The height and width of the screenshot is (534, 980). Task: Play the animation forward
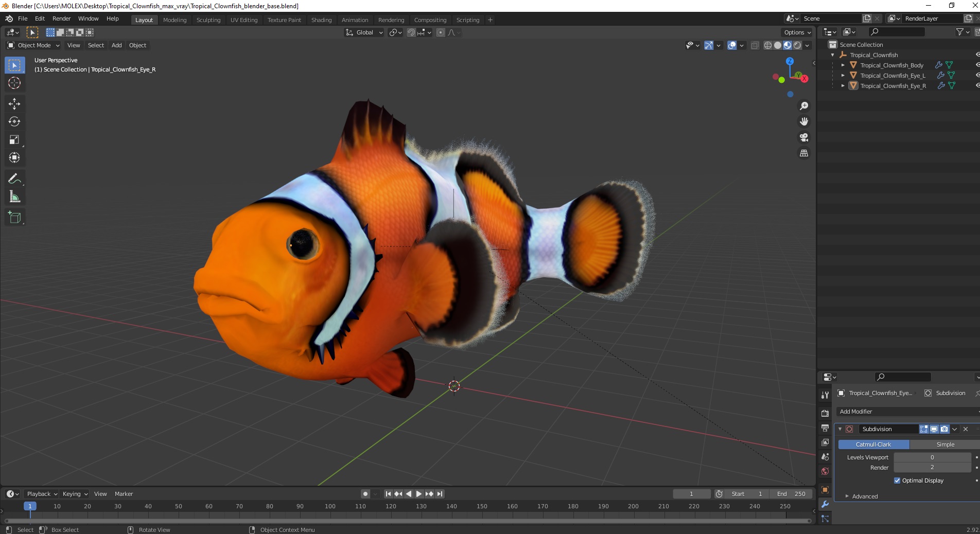(419, 494)
